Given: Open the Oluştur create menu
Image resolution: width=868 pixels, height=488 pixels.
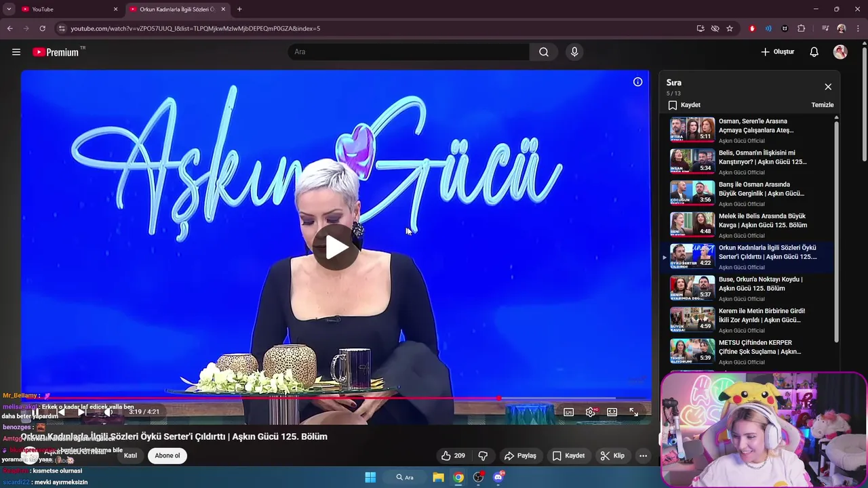Looking at the screenshot, I should (777, 52).
